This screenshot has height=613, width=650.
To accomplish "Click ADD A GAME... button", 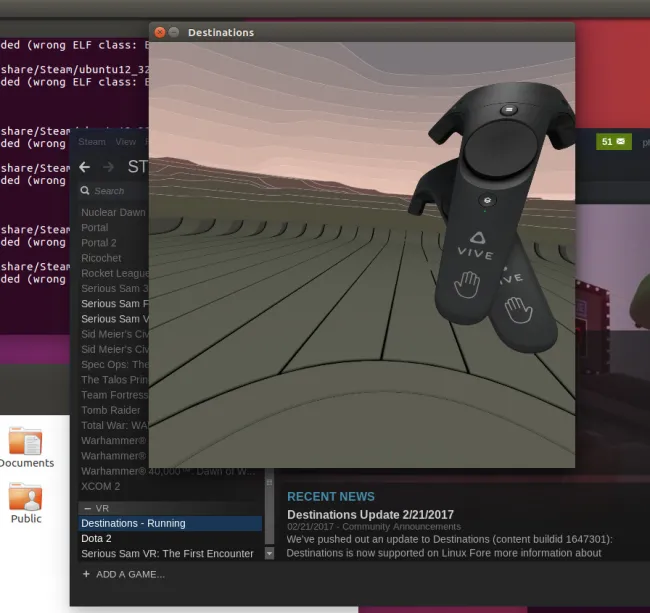I will 124,574.
